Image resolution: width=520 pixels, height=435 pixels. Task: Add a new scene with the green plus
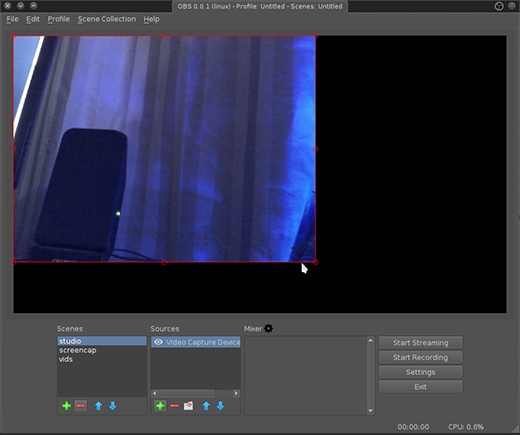66,406
